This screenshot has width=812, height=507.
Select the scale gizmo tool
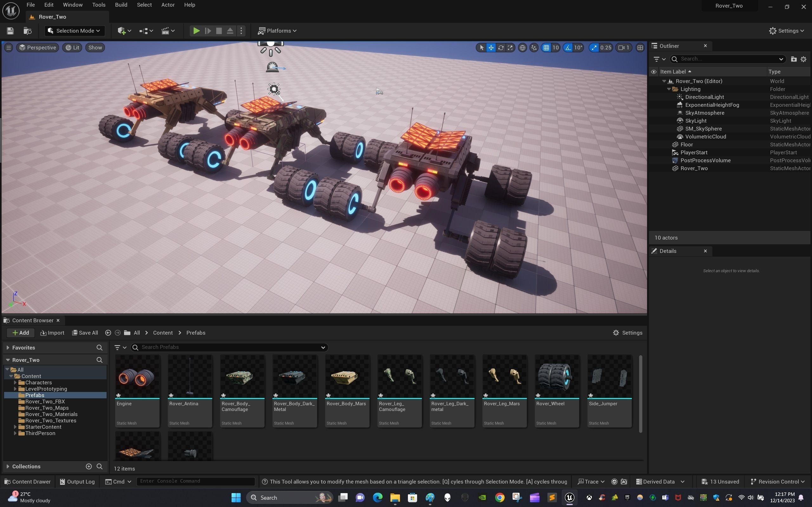510,48
